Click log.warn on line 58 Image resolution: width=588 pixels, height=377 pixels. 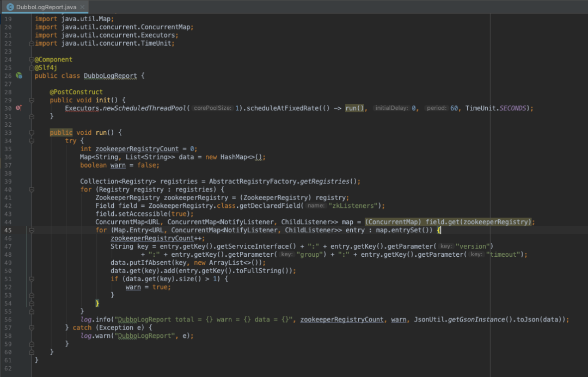(x=95, y=336)
